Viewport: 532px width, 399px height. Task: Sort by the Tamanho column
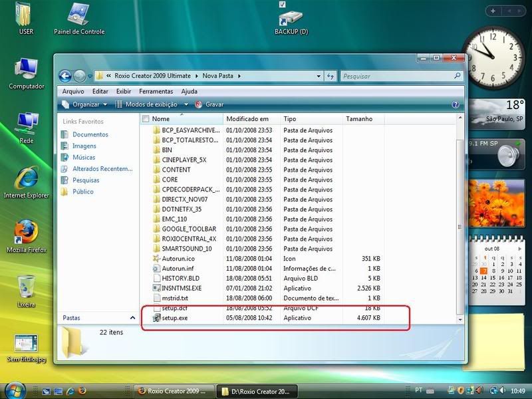pyautogui.click(x=363, y=119)
